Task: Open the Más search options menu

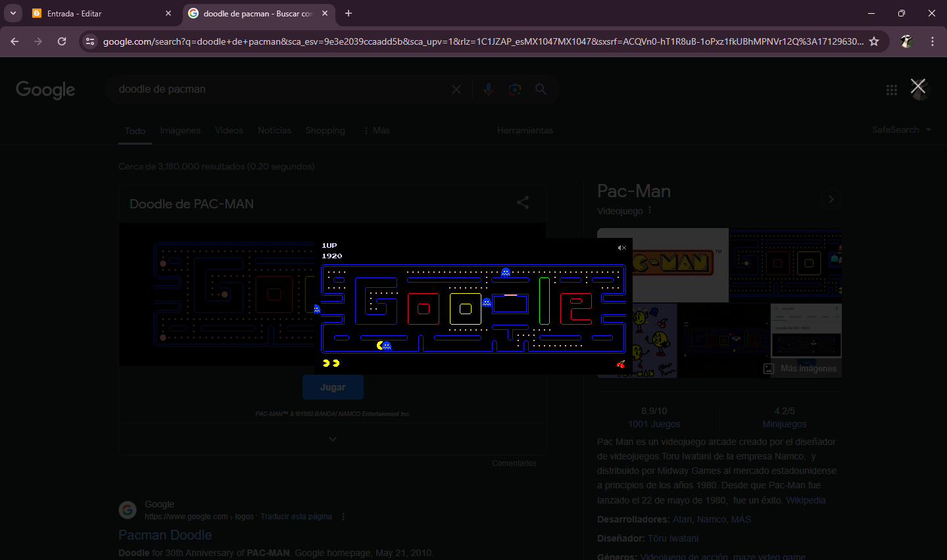Action: [x=377, y=130]
